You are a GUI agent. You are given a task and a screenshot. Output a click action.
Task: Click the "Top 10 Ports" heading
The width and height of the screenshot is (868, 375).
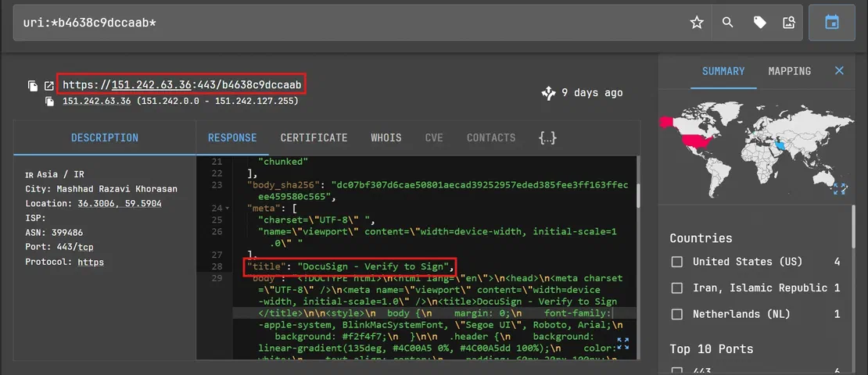tap(712, 349)
